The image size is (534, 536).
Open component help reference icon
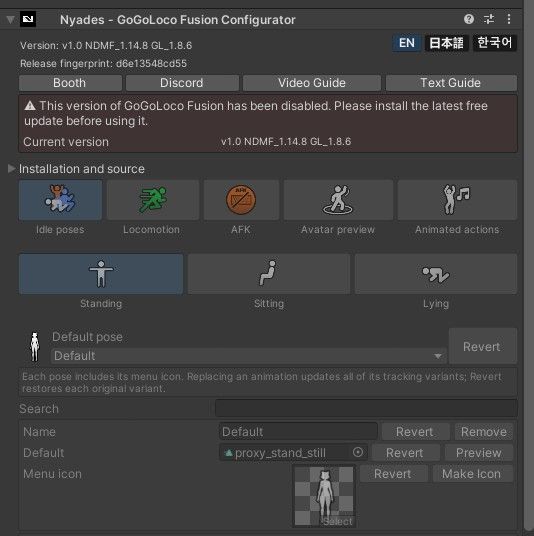[469, 19]
